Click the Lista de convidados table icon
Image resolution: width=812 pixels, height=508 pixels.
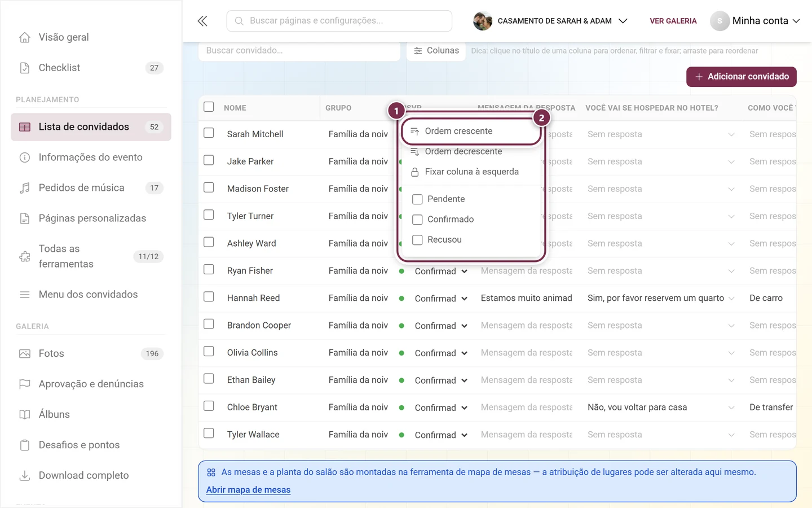tap(25, 127)
